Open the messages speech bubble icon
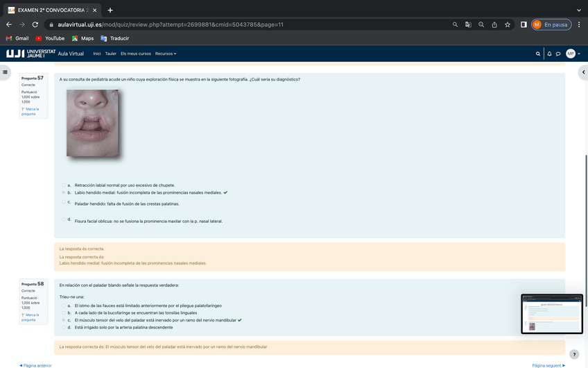The height and width of the screenshot is (368, 588). coord(558,53)
